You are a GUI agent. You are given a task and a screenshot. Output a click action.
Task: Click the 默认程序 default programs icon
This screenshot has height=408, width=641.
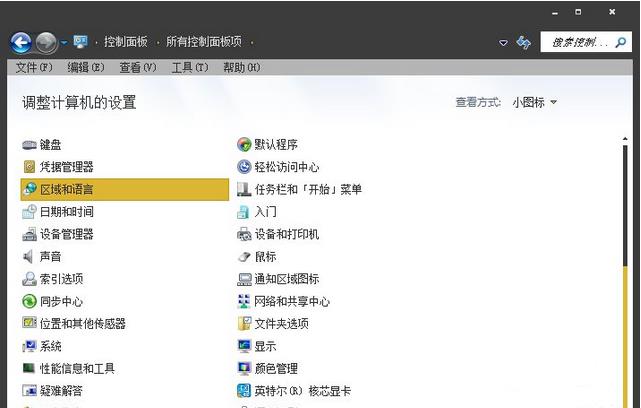(244, 145)
